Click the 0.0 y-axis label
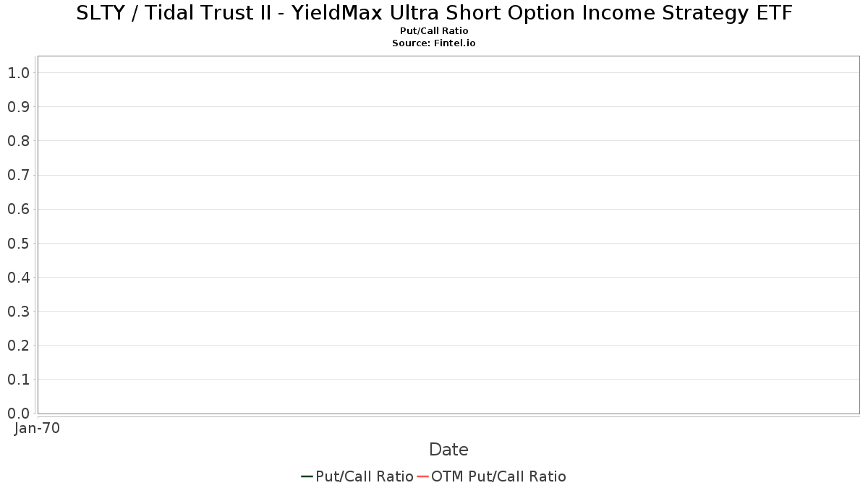Image resolution: width=868 pixels, height=488 pixels. pos(18,414)
